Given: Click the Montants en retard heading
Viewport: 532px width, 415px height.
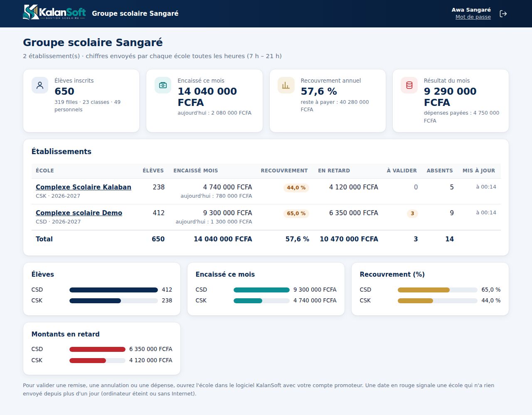Looking at the screenshot, I should coord(66,334).
